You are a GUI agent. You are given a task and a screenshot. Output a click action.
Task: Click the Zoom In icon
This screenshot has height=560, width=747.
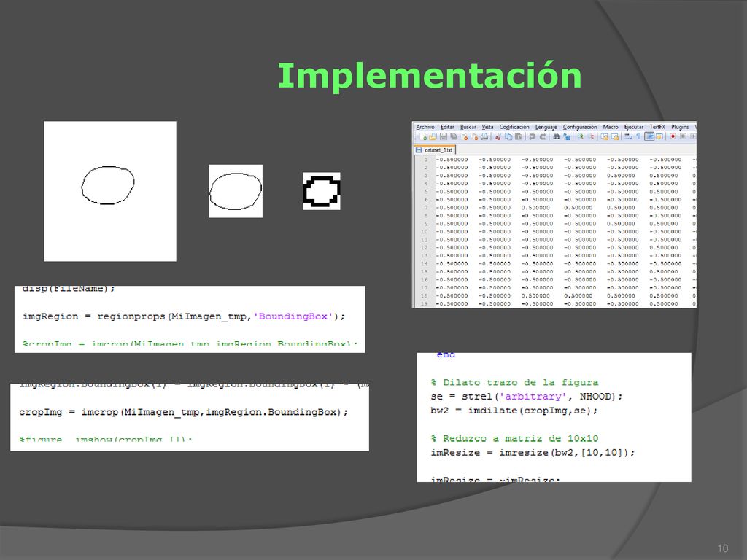coord(581,136)
